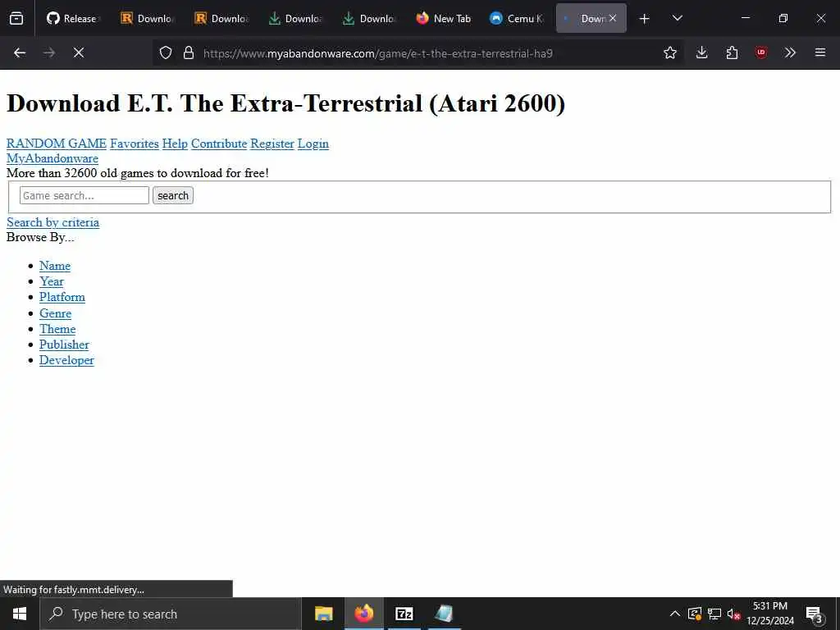Screen dimensions: 840x630
Task: Open the Contribute link
Action: point(219,144)
